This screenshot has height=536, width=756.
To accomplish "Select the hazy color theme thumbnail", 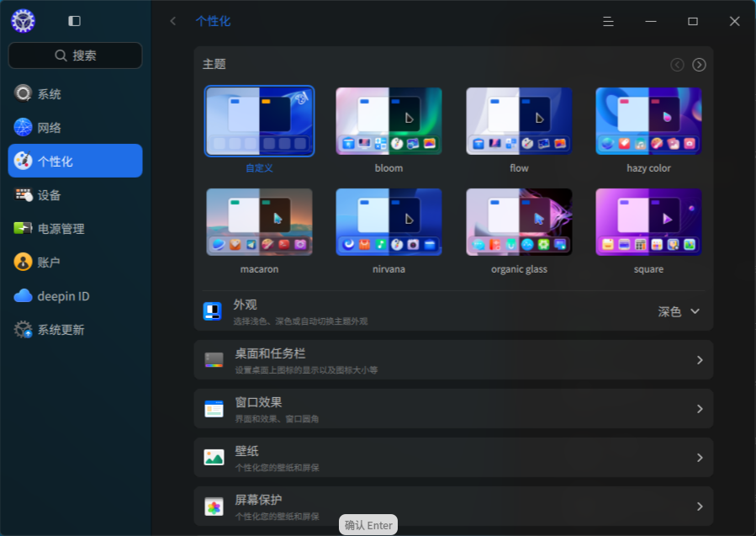I will [649, 121].
